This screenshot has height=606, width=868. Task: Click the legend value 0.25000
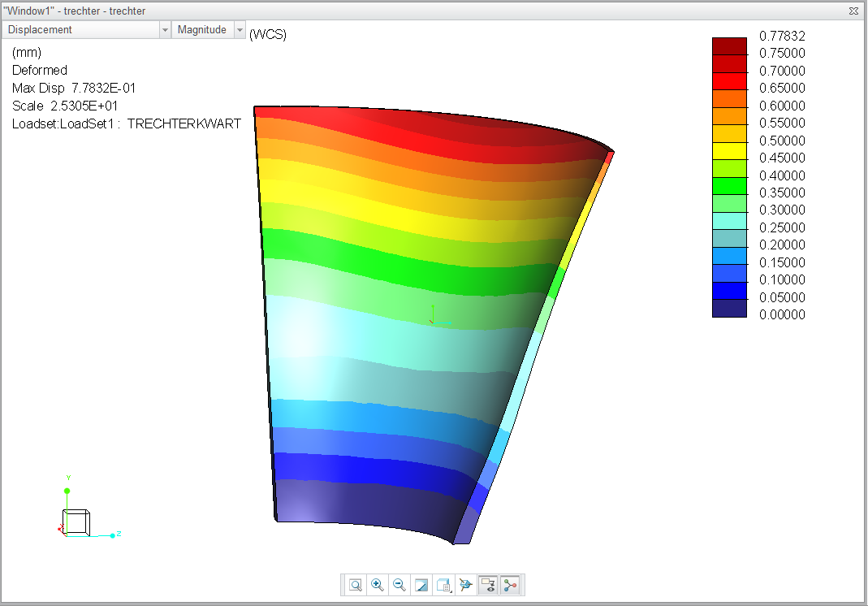(x=782, y=227)
